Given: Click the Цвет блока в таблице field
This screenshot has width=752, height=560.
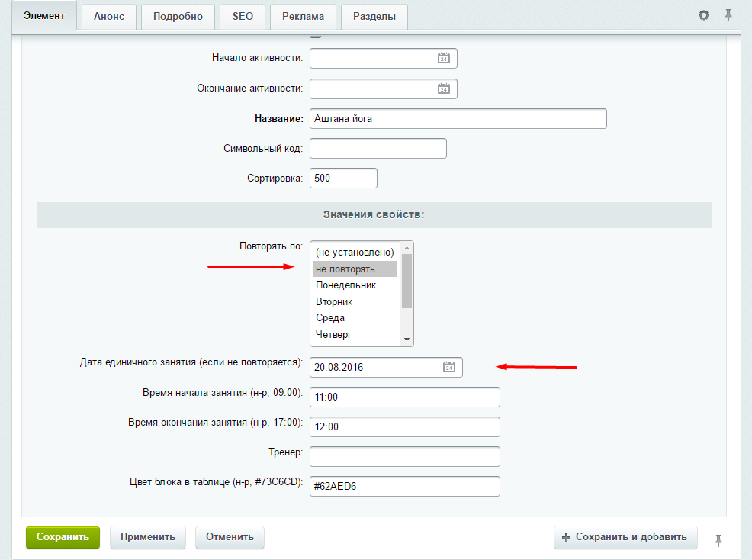Looking at the screenshot, I should [x=404, y=487].
